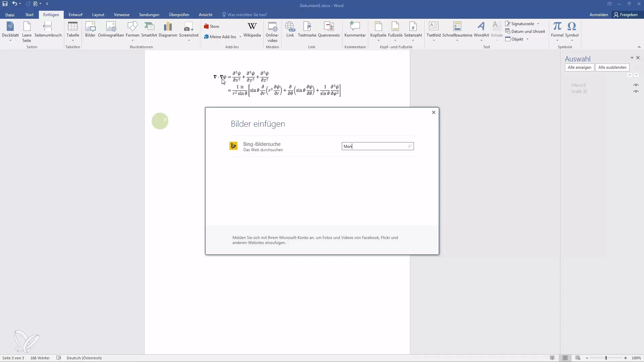
Task: Insert a cover page with Deckblatt
Action: point(10,31)
